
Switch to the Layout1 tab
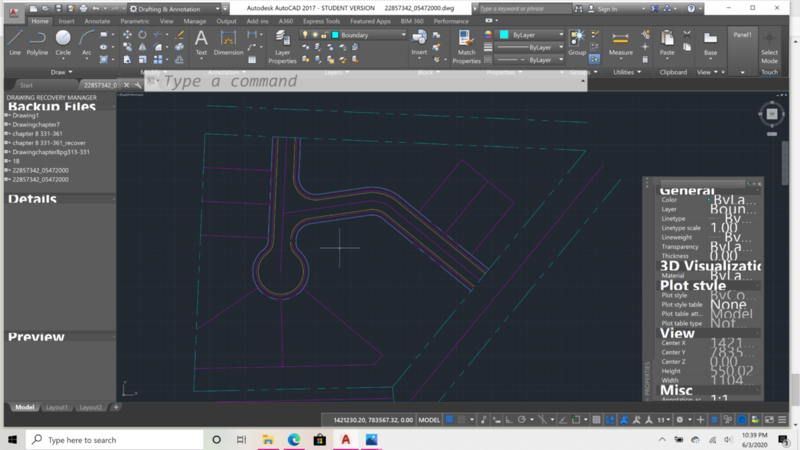click(57, 407)
